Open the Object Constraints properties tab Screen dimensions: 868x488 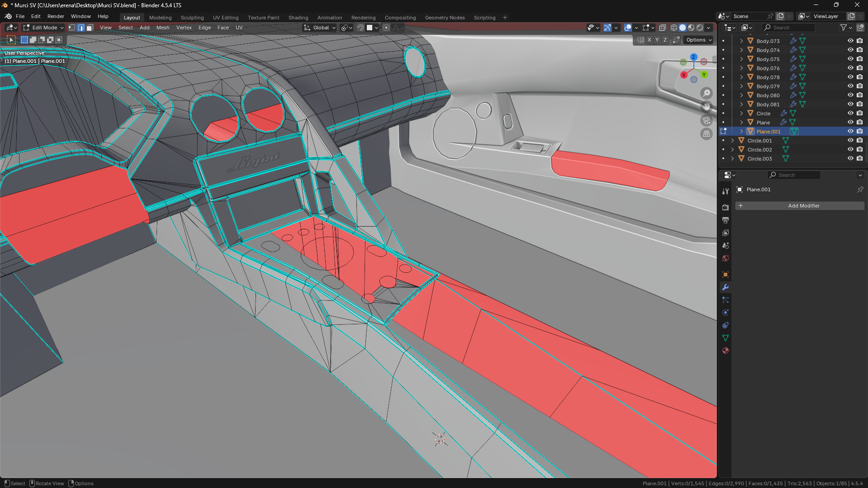click(x=726, y=325)
